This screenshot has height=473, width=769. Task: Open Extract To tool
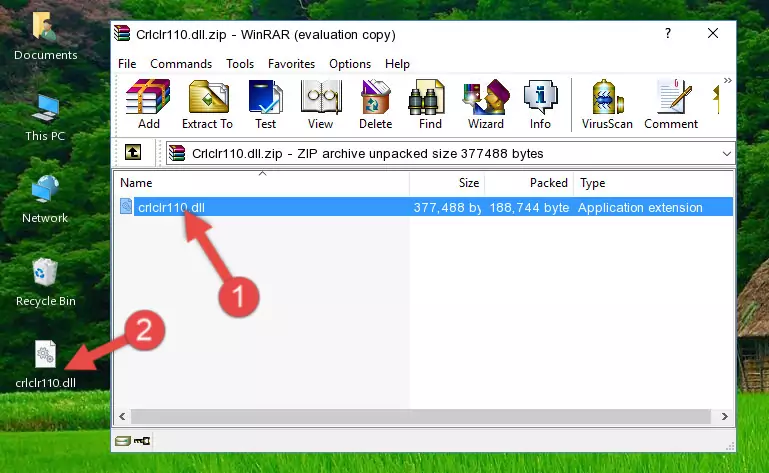pyautogui.click(x=207, y=105)
